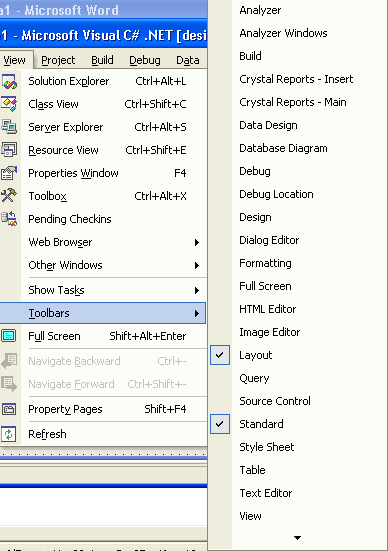Select Other Windows menu entry

[x=103, y=265]
